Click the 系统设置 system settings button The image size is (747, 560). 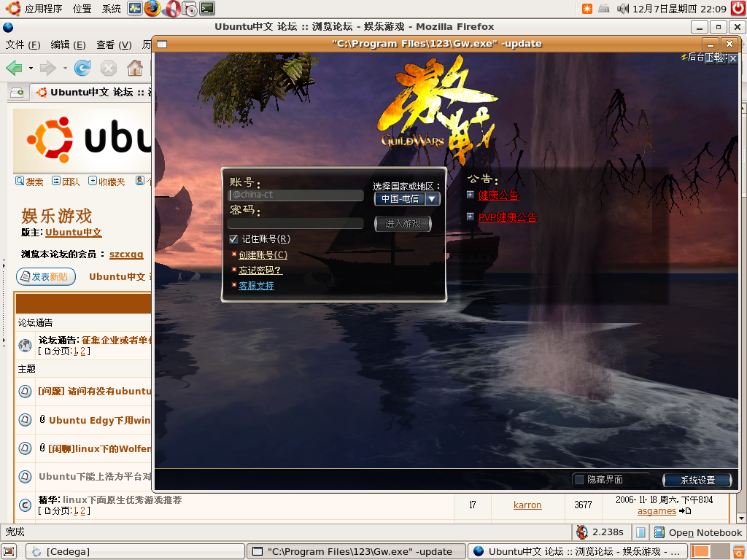point(697,480)
